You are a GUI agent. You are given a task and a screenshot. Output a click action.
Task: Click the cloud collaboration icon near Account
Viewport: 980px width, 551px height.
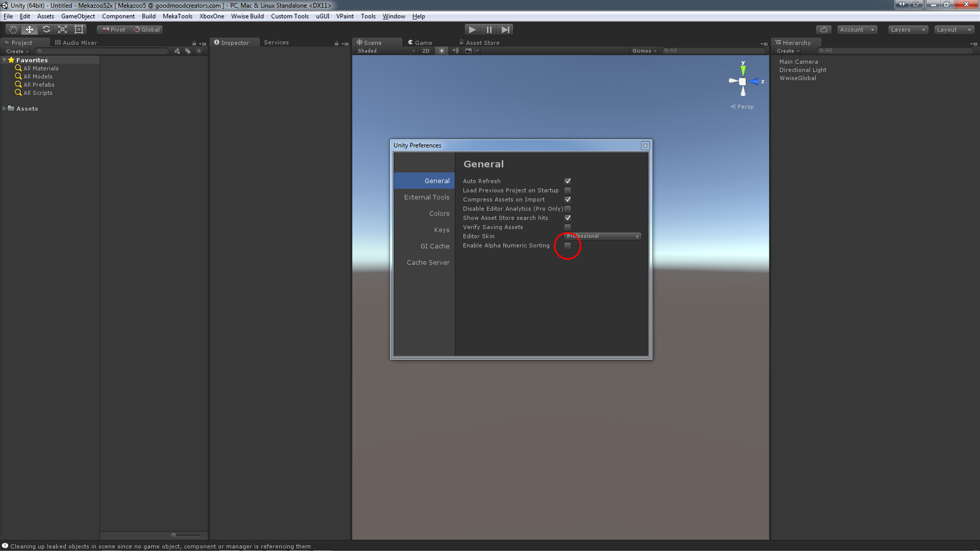point(823,29)
